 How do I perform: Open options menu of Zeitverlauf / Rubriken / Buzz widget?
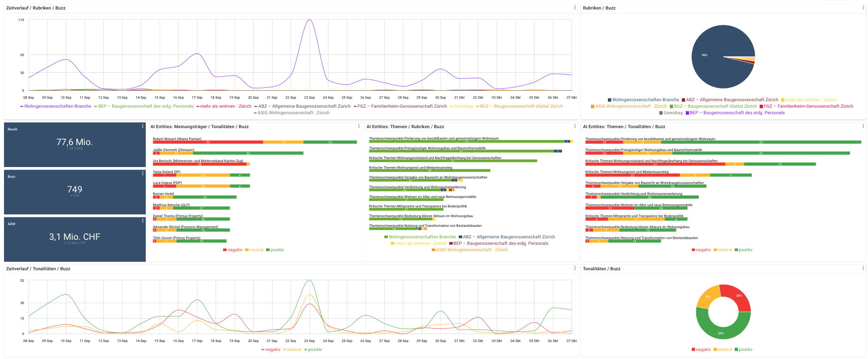point(575,7)
